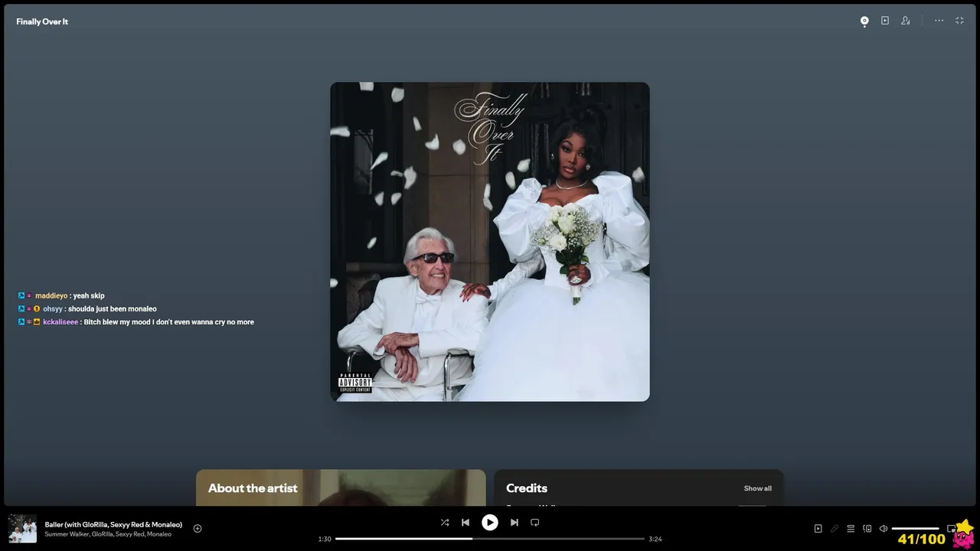The height and width of the screenshot is (551, 980).
Task: Click the small now-playing cover thumbnail
Action: coord(22,529)
